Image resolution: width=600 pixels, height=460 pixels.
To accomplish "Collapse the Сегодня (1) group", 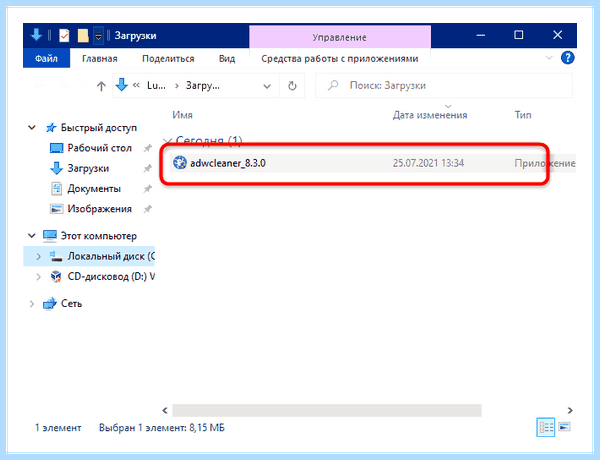I will 167,141.
